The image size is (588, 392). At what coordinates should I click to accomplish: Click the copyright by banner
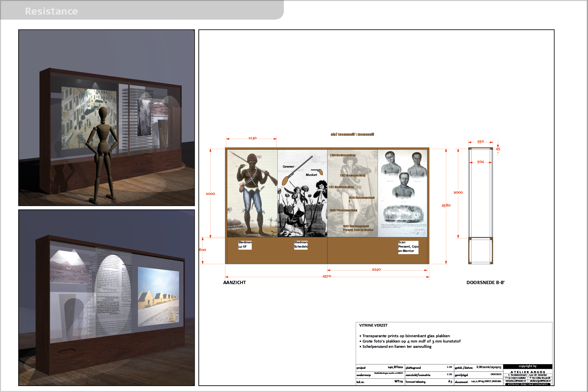click(528, 366)
